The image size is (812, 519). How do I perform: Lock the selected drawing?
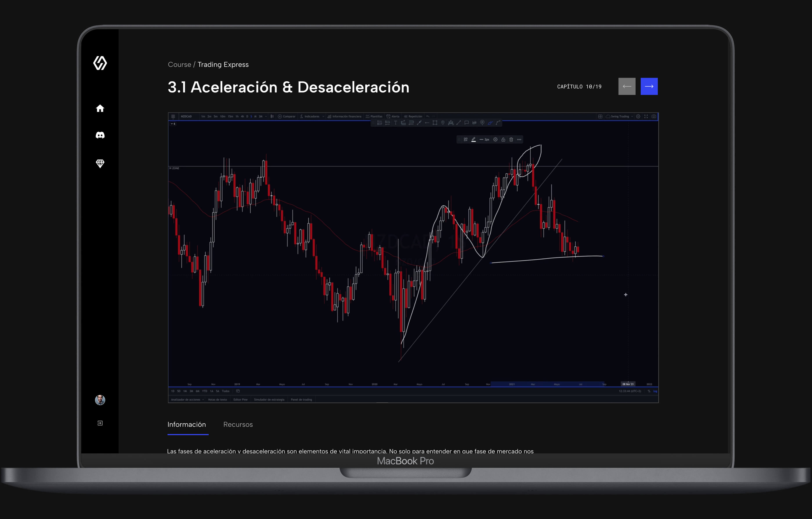(x=503, y=140)
